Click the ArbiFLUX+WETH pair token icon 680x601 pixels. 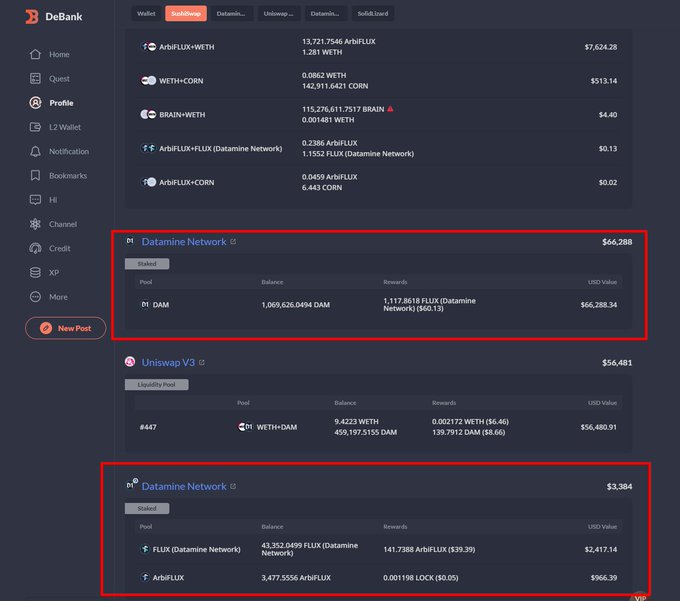[x=148, y=47]
